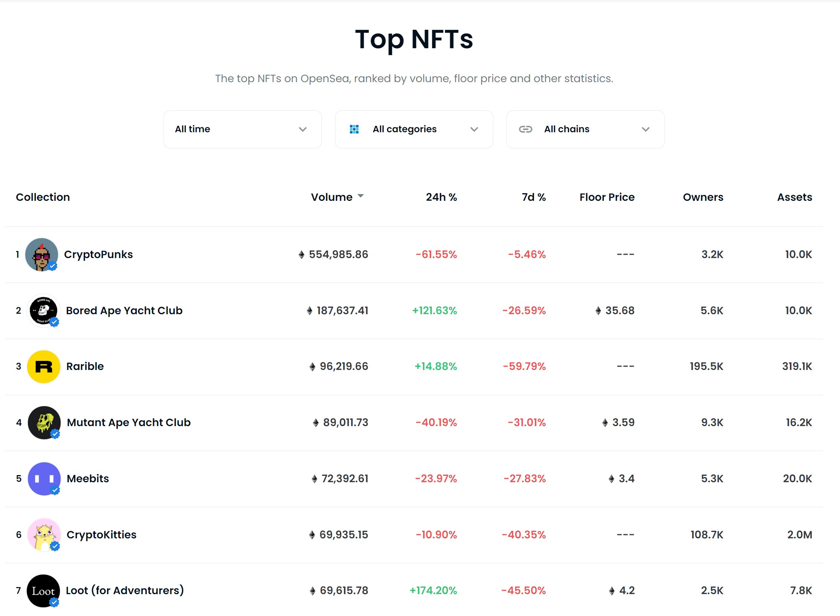Click the Rarible yellow logo icon
Screen dimensions: 840x616
tap(44, 367)
